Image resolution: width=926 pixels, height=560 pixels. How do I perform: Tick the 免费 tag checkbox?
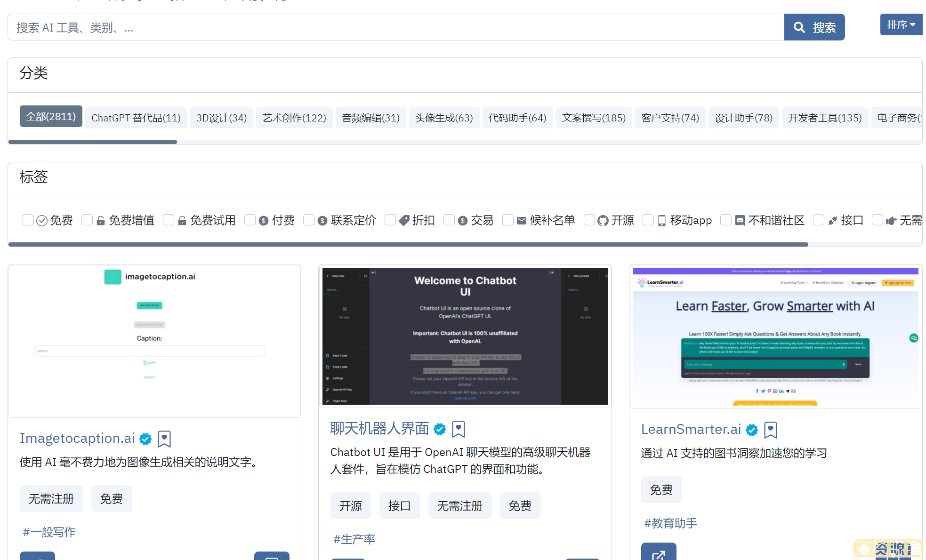tap(28, 220)
